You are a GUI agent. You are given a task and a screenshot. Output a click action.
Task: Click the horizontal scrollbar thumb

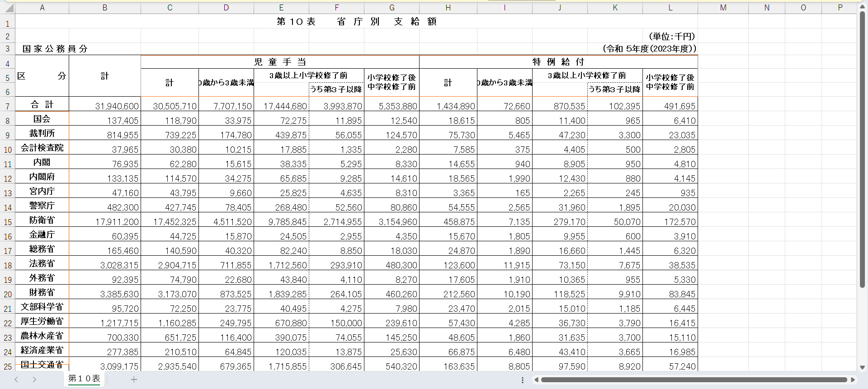[x=694, y=380]
